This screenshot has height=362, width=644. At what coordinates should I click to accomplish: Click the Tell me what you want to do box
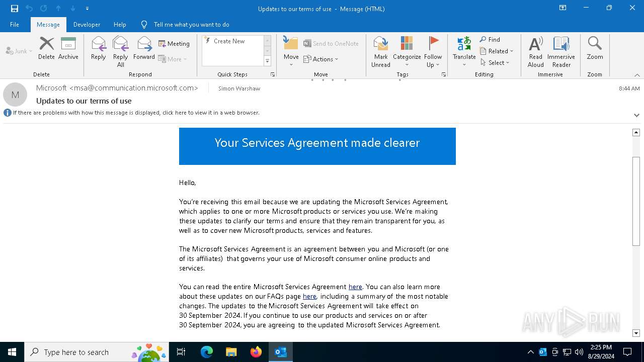pyautogui.click(x=191, y=25)
